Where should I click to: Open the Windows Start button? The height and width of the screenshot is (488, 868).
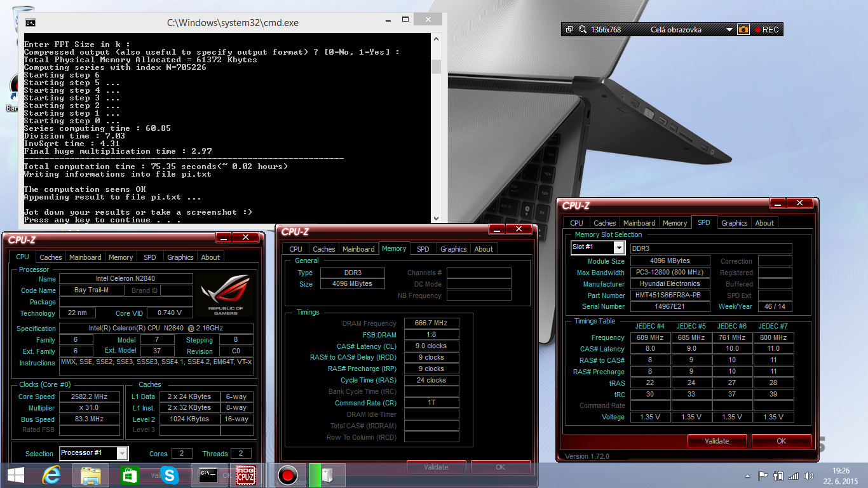16,475
